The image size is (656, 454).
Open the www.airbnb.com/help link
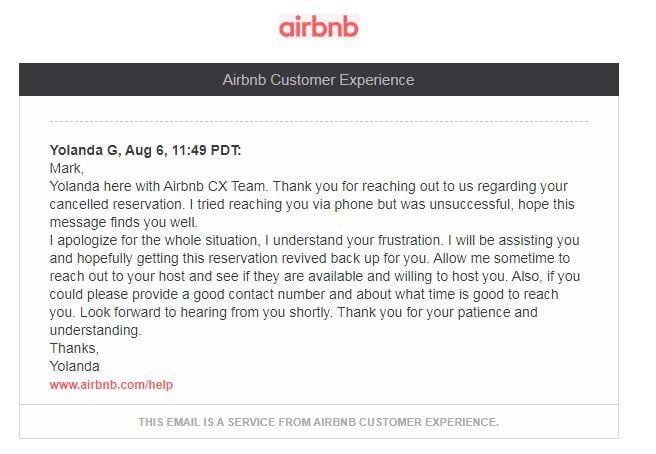point(111,385)
